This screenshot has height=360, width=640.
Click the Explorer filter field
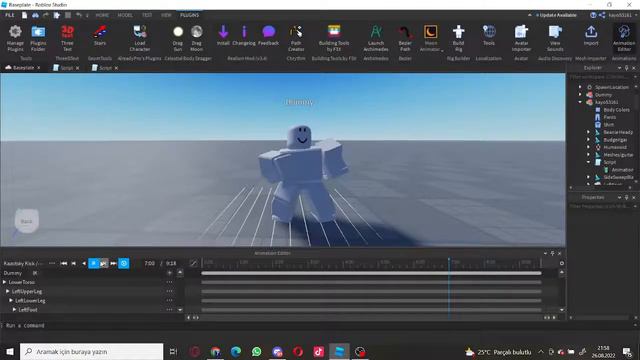point(600,77)
